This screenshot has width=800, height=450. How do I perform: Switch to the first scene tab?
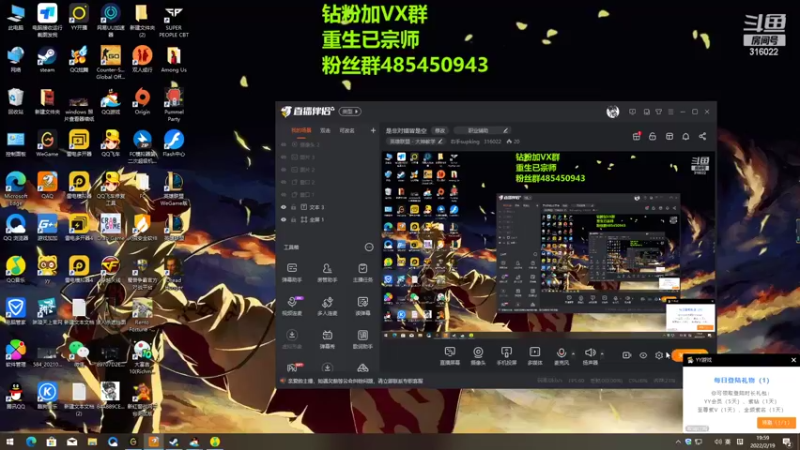[301, 131]
